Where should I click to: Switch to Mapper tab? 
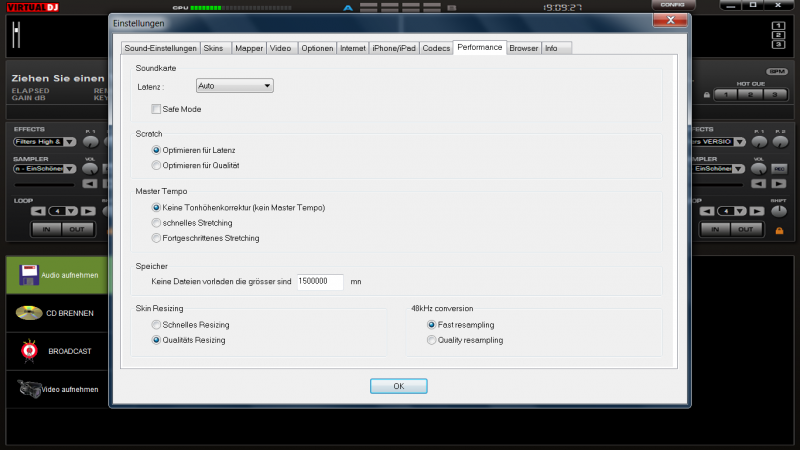click(x=249, y=48)
